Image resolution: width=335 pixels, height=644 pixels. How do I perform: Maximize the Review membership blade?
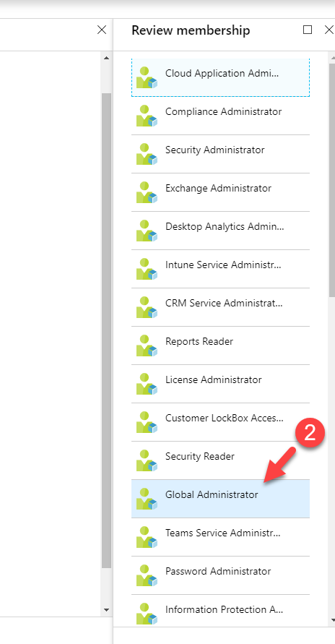(307, 30)
